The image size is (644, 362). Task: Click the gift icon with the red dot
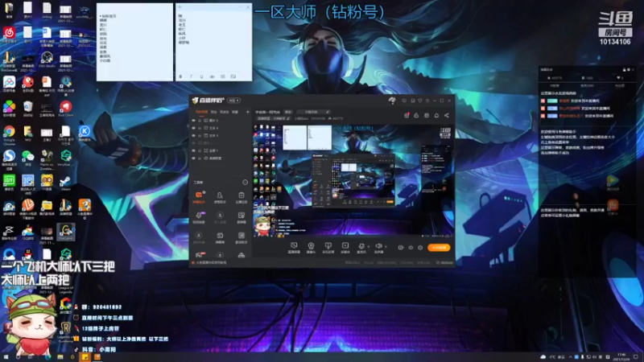point(407,115)
